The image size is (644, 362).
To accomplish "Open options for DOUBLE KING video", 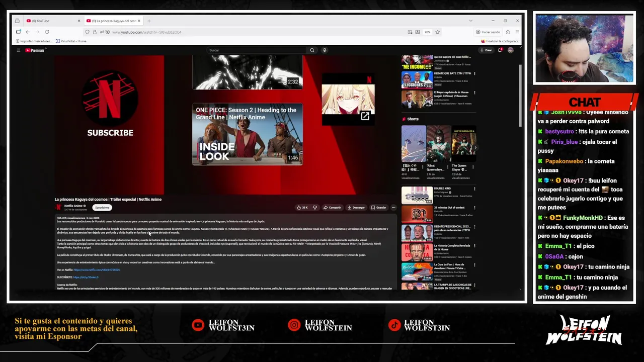I will pyautogui.click(x=474, y=189).
